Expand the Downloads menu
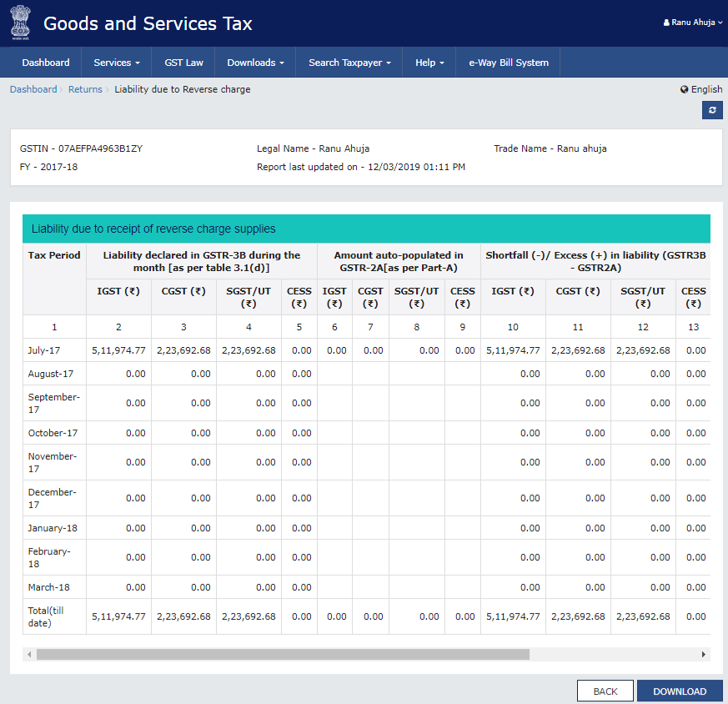This screenshot has width=728, height=704. click(x=255, y=63)
